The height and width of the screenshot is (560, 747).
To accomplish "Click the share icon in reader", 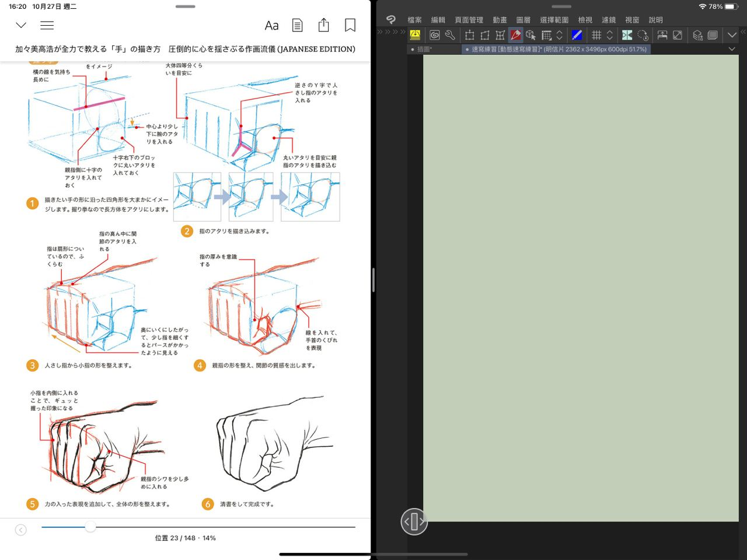I will [324, 25].
